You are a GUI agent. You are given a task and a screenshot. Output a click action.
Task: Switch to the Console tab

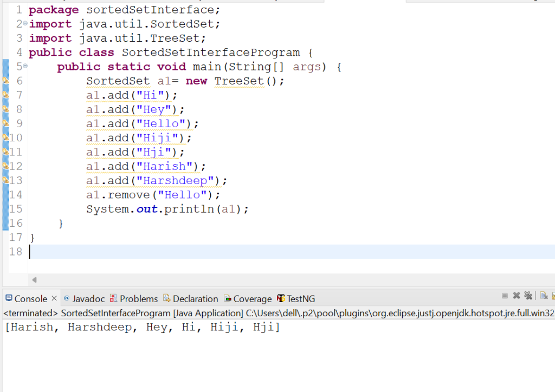pos(30,299)
